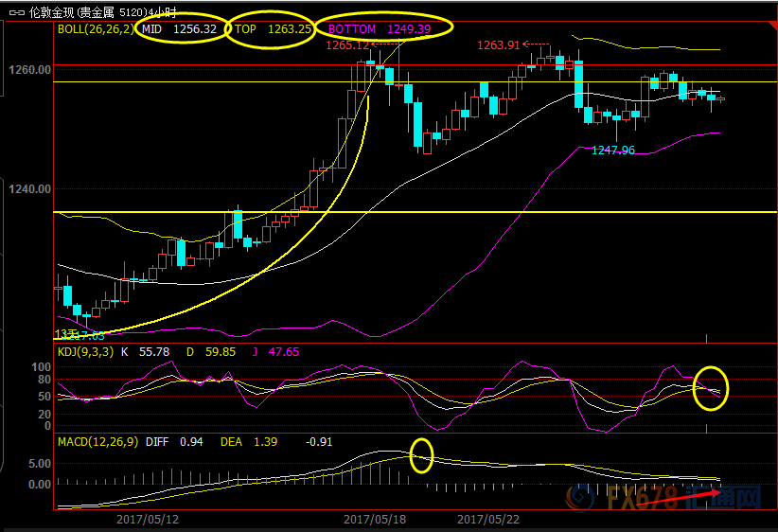This screenshot has width=778, height=532.
Task: Click the 1263.91 peak price marker
Action: 498,44
